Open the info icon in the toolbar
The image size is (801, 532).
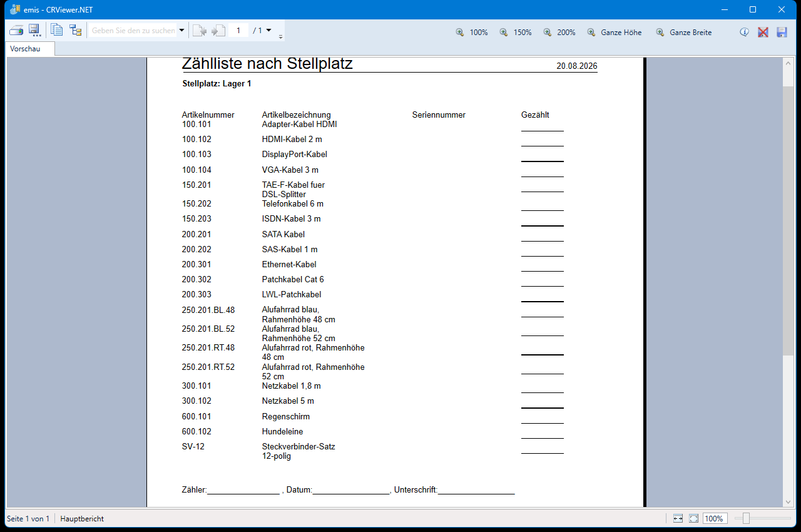point(744,32)
